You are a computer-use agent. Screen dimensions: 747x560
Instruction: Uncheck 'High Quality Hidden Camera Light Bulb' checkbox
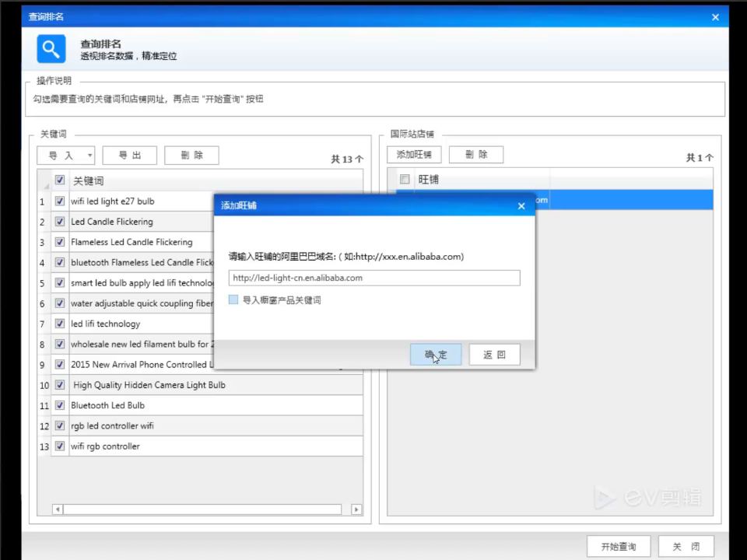(x=60, y=385)
